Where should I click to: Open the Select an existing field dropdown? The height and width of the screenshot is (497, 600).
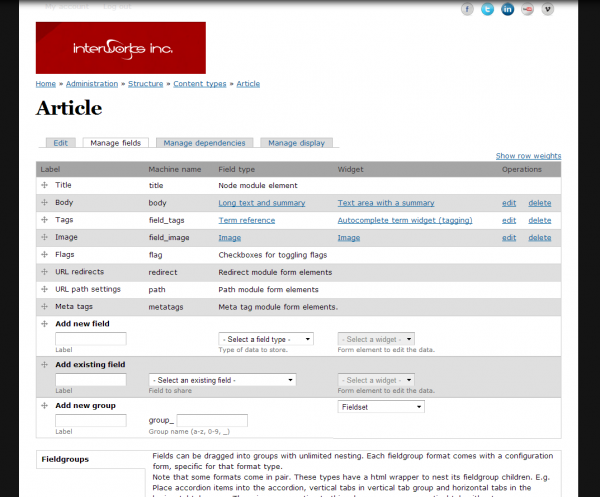point(222,380)
